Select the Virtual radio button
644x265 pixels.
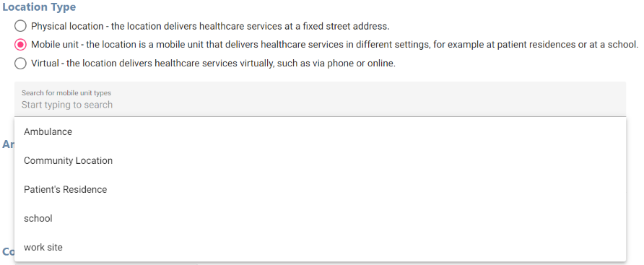point(20,64)
